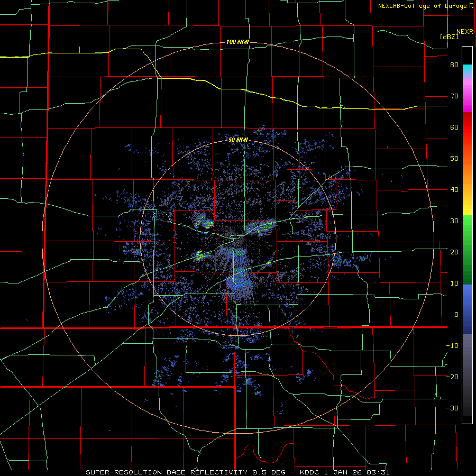Select the 50 NMI range ring label
This screenshot has height=476, width=476.
(x=238, y=140)
